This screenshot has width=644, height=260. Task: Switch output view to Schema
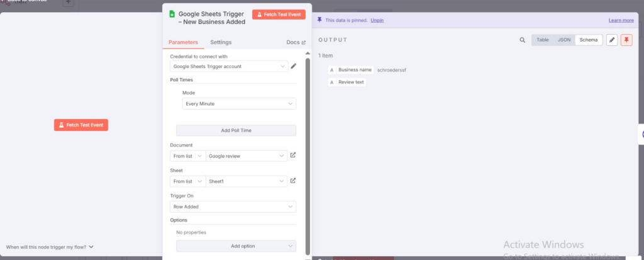[x=589, y=40]
